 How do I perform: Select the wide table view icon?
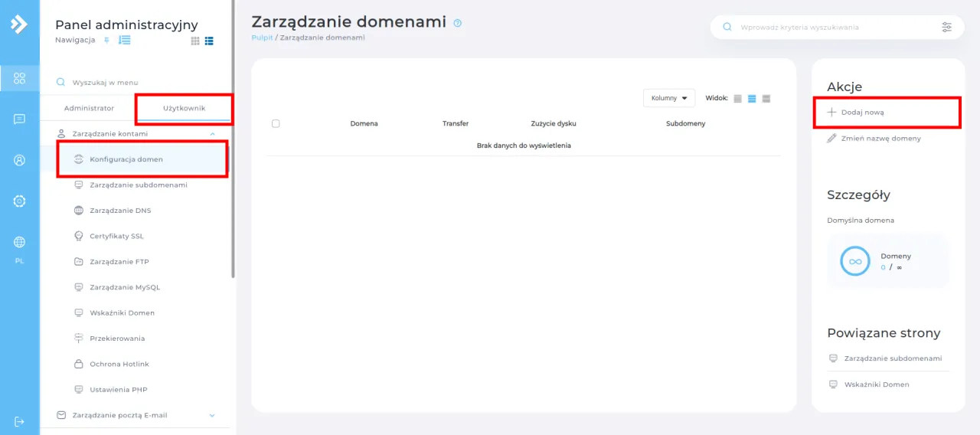pos(766,98)
